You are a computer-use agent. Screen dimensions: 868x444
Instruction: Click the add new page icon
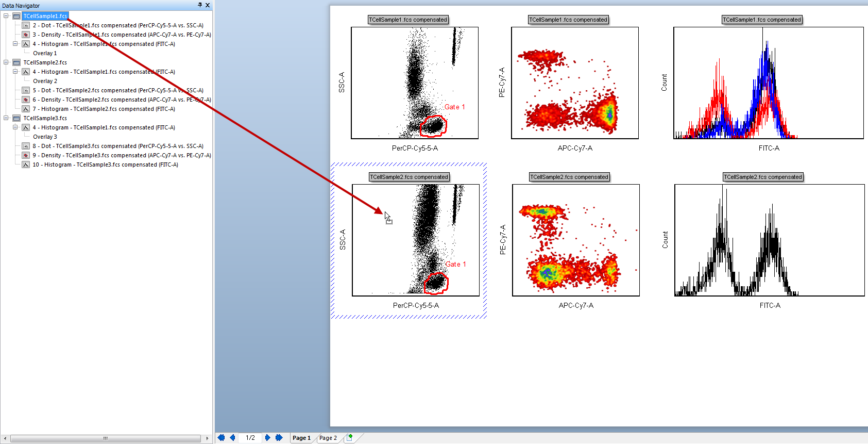pos(349,438)
